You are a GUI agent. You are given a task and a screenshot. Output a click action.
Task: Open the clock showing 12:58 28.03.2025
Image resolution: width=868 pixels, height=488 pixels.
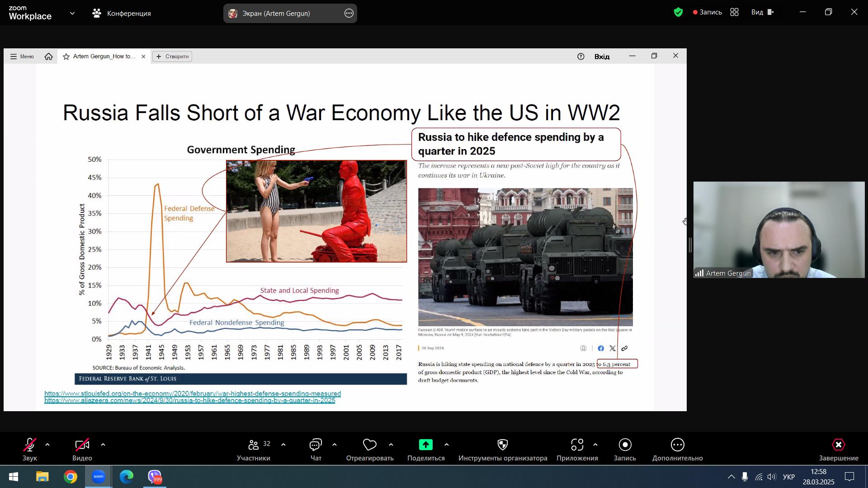tap(818, 477)
